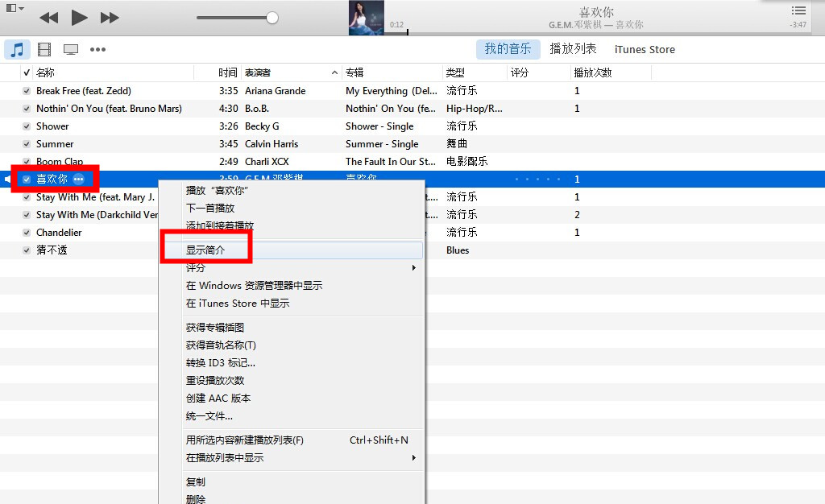Uncheck the Chandelier checkbox
This screenshot has height=504, width=825.
pyautogui.click(x=27, y=233)
